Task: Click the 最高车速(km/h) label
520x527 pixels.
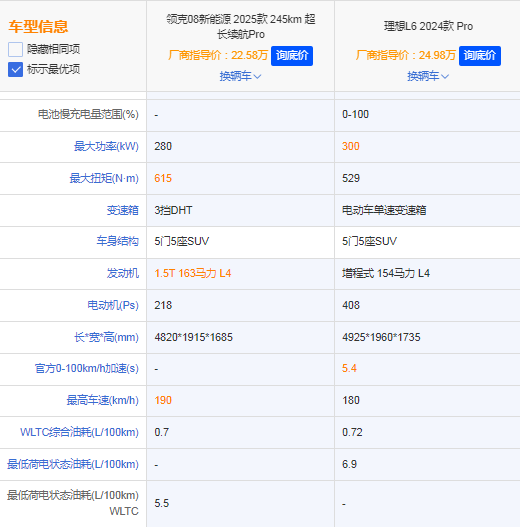Action: point(103,401)
